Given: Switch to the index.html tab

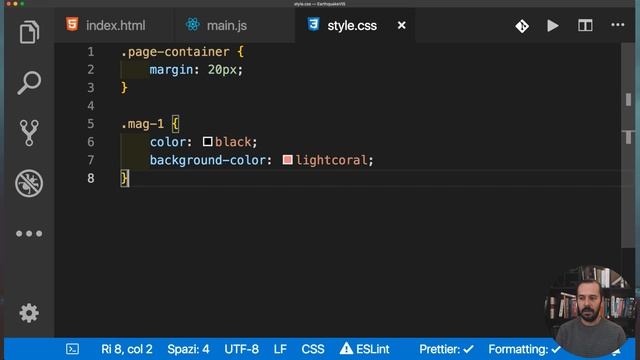Looking at the screenshot, I should pos(113,25).
